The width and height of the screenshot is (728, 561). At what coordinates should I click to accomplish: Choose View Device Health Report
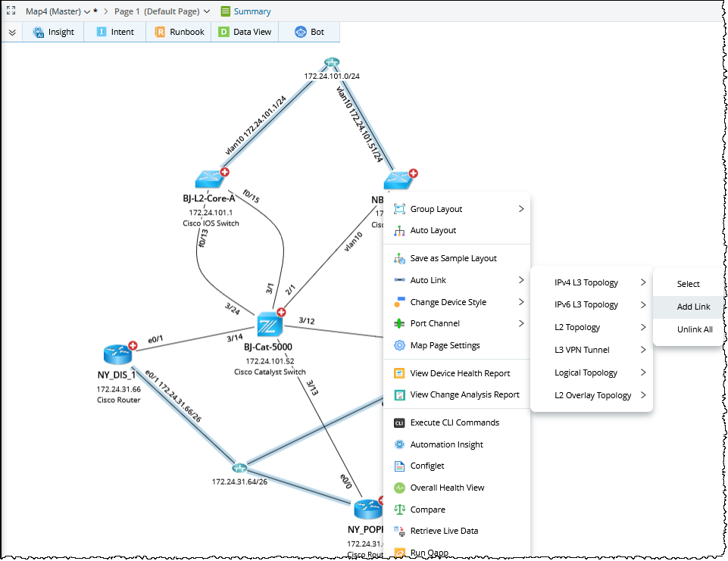456,373
